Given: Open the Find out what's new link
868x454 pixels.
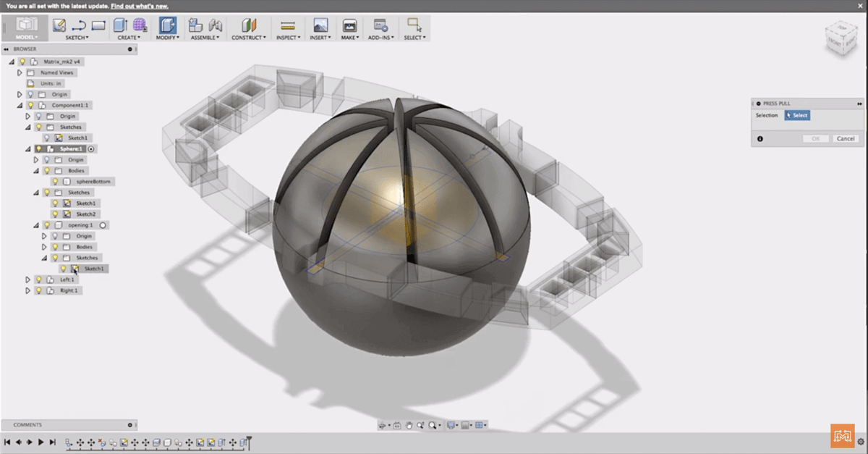Looking at the screenshot, I should pyautogui.click(x=140, y=6).
